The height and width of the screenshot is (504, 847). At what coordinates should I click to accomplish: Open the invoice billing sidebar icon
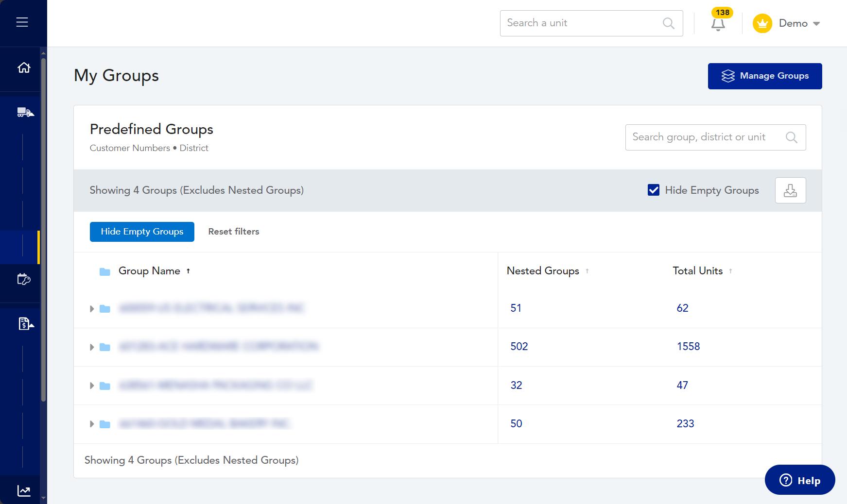tap(25, 323)
